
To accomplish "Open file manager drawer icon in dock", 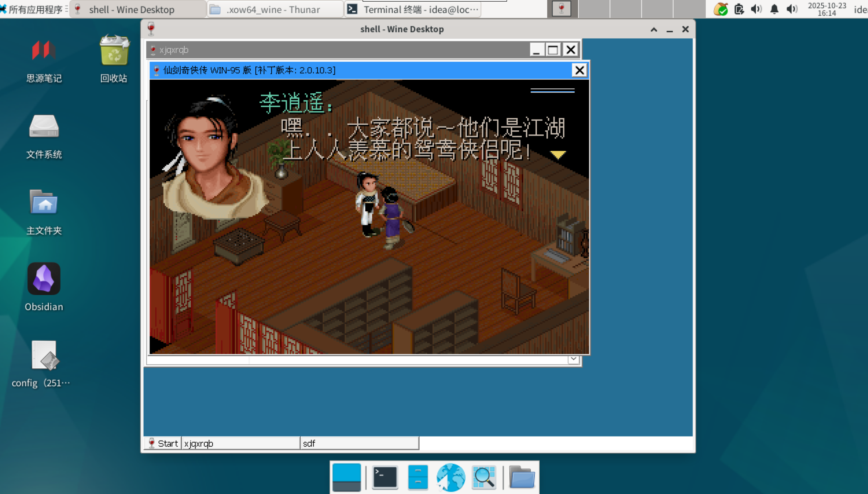I will pos(418,477).
